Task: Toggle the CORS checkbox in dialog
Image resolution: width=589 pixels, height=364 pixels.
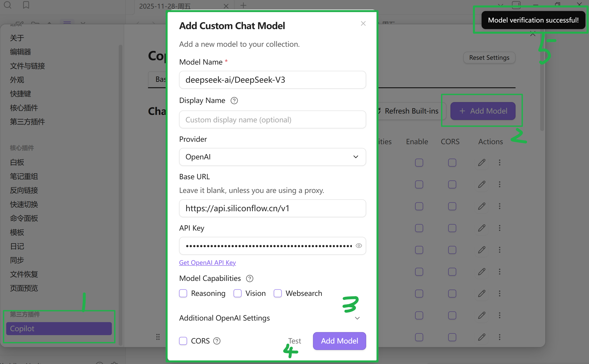Action: pos(183,341)
